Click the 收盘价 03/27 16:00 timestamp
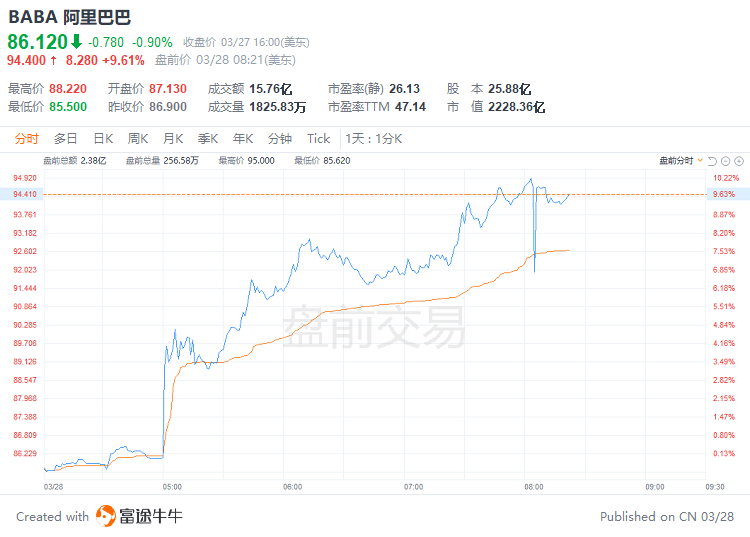 pyautogui.click(x=246, y=42)
